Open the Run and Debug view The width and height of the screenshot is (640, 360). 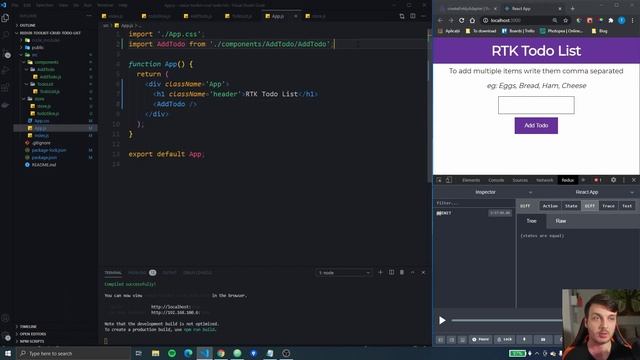pos(5,71)
